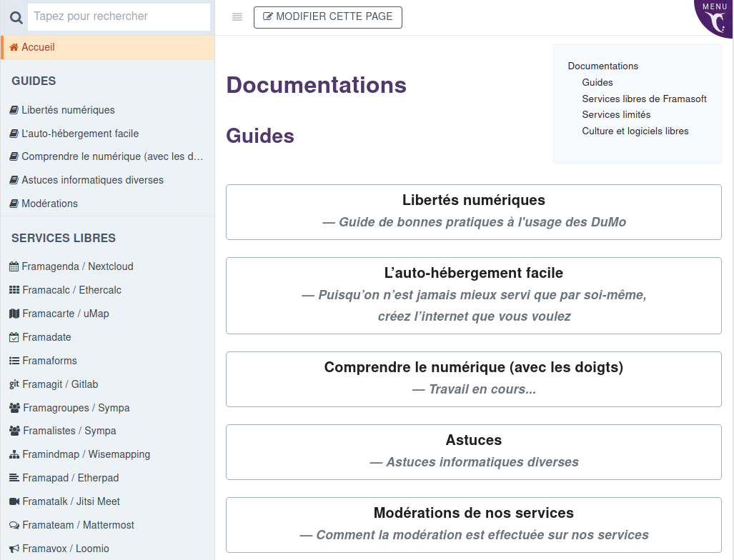This screenshot has height=560, width=734.
Task: Open the L'auto-hébergement facile guide card
Action: click(x=474, y=296)
